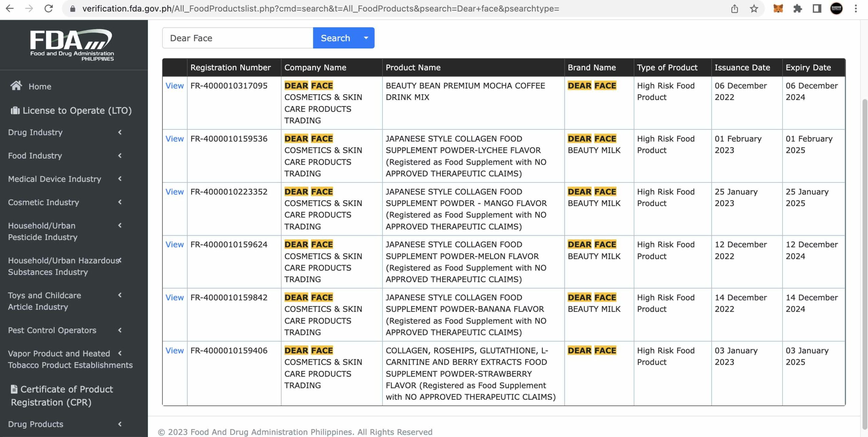Open the Search button dropdown arrow

coord(366,38)
